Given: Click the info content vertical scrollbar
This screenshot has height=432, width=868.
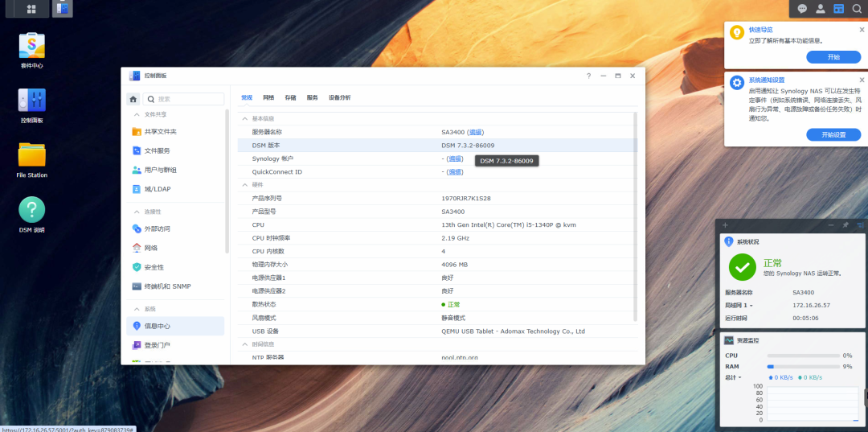Looking at the screenshot, I should click(636, 216).
